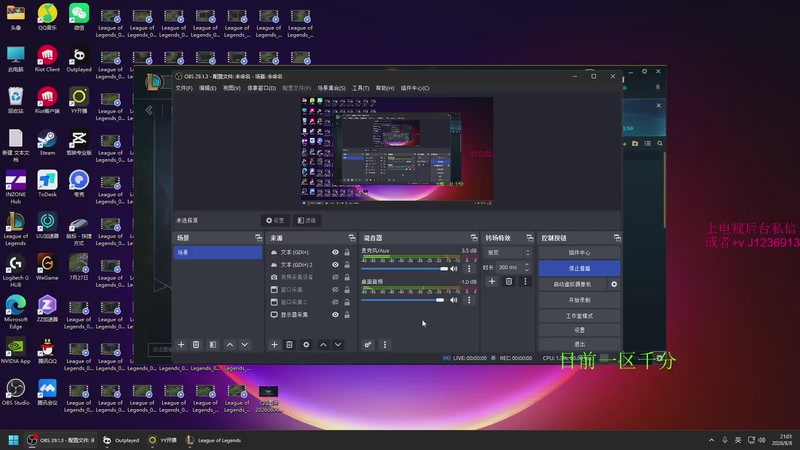Open the 场景集合(S) menu
The width and height of the screenshot is (800, 450).
click(x=331, y=88)
